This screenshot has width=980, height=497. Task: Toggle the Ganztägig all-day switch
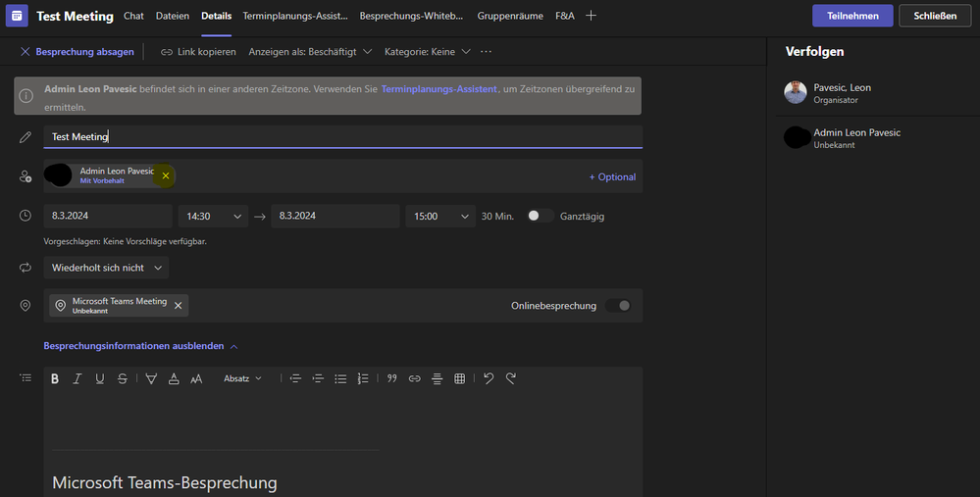click(540, 216)
